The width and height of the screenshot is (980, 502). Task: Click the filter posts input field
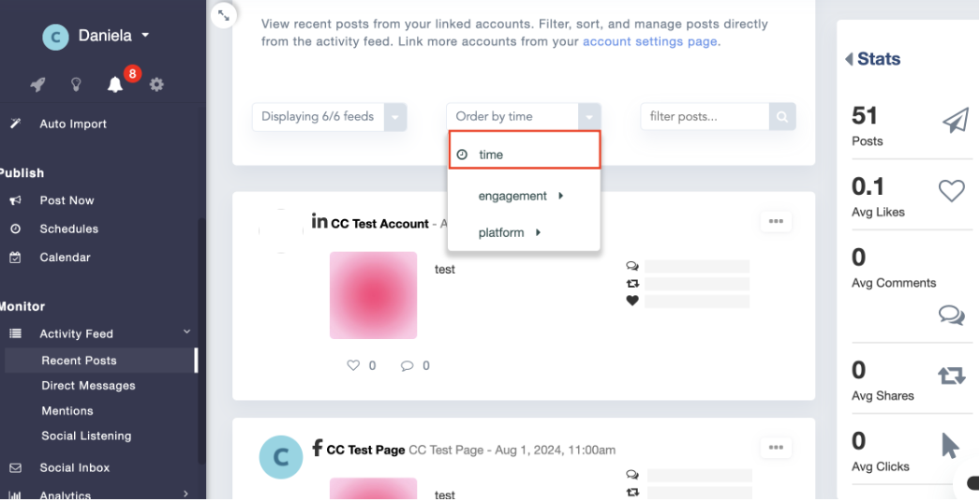point(705,117)
